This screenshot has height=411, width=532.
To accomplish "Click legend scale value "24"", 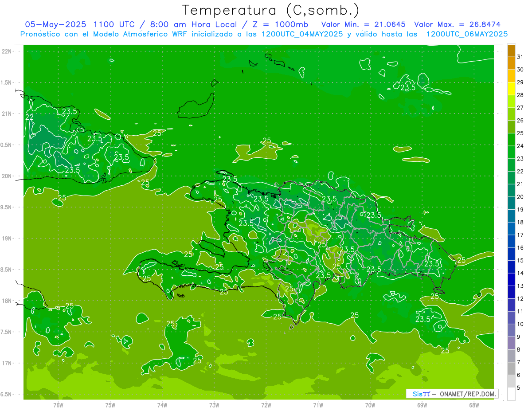I will pyautogui.click(x=520, y=146).
